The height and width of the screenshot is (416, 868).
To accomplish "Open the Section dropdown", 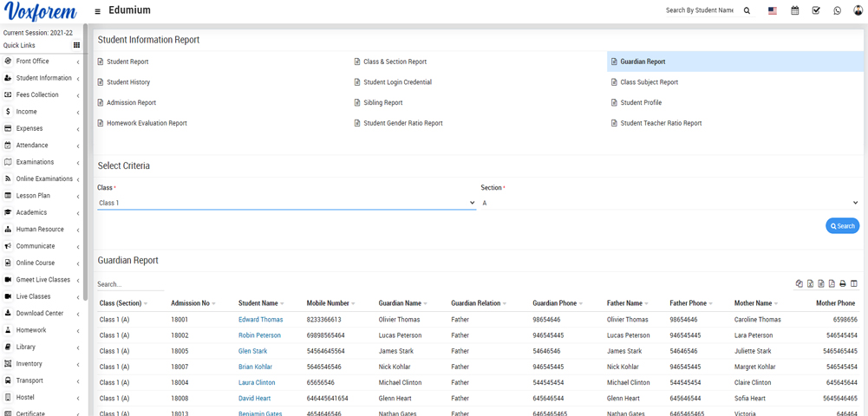I will (669, 203).
